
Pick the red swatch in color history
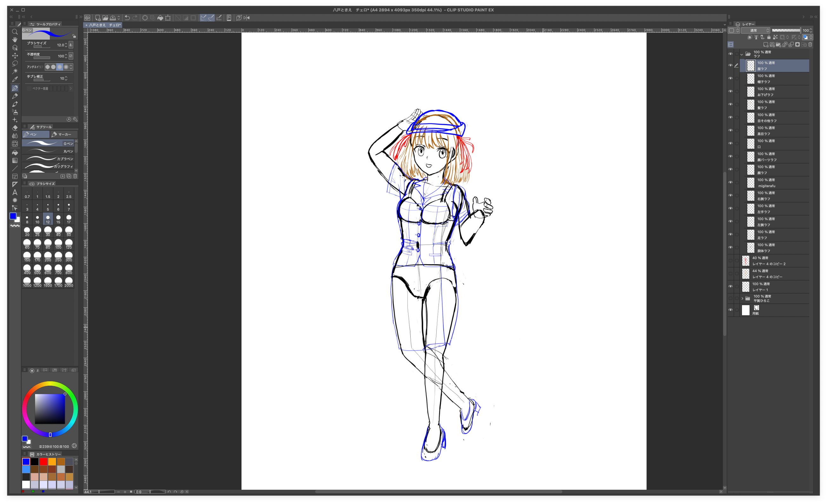point(43,462)
